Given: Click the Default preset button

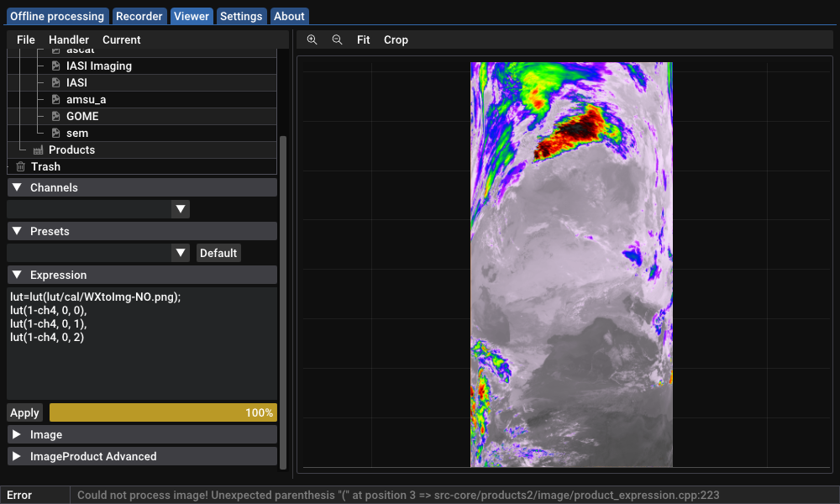Looking at the screenshot, I should (x=218, y=253).
